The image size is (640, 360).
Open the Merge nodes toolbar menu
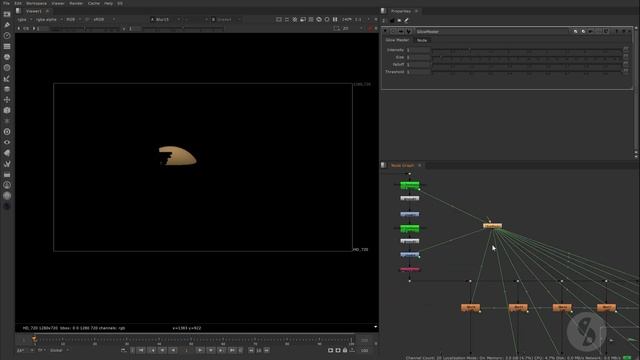[x=7, y=89]
